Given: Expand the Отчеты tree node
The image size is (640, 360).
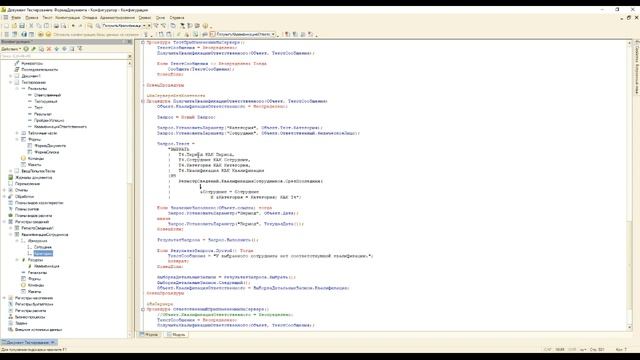Looking at the screenshot, I should (4, 190).
